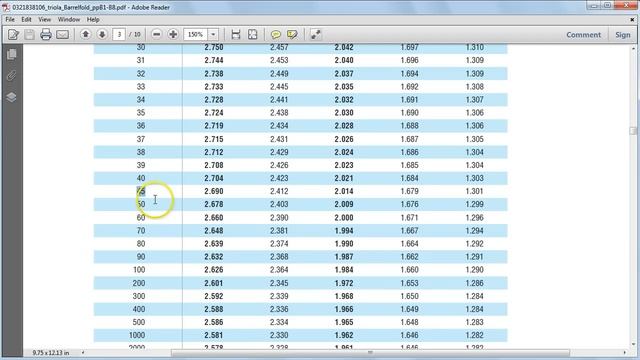The image size is (640, 360).
Task: Zoom out with the minus button
Action: pyautogui.click(x=156, y=34)
